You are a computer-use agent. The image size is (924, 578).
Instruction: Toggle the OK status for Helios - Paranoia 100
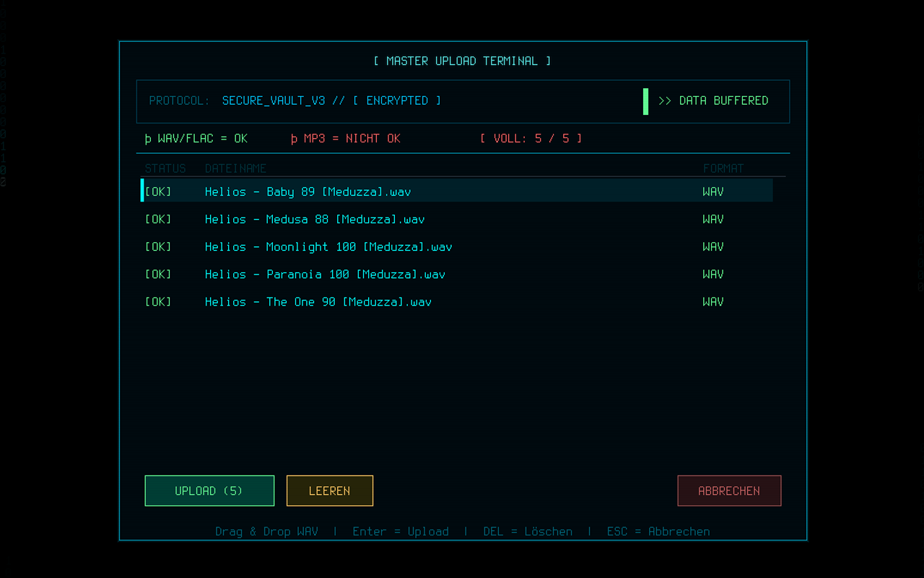[x=157, y=274]
